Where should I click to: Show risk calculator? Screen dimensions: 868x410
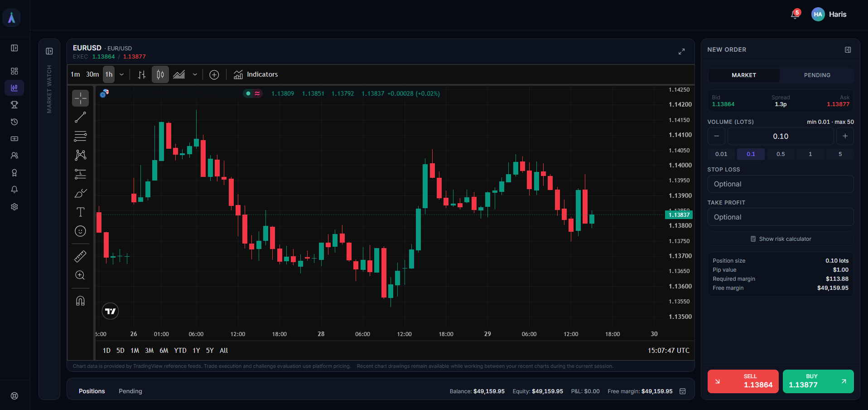point(781,239)
